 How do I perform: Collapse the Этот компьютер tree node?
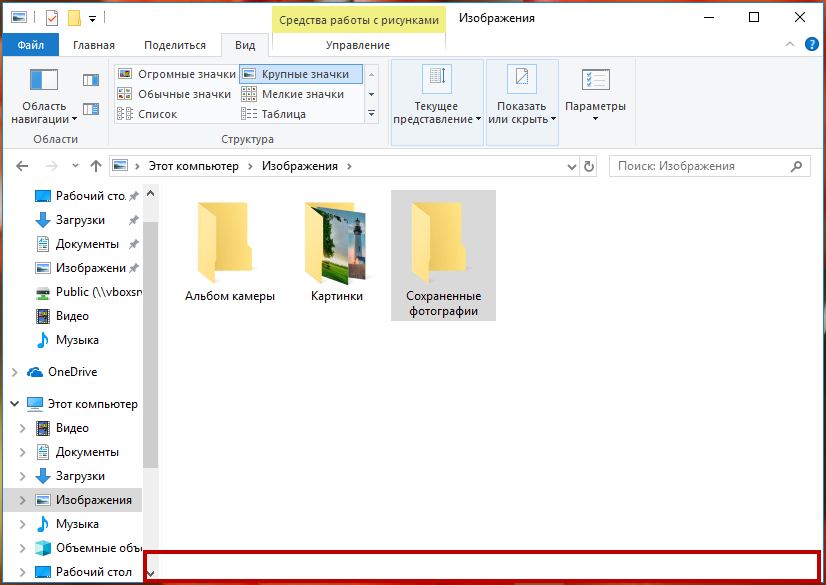coord(14,404)
